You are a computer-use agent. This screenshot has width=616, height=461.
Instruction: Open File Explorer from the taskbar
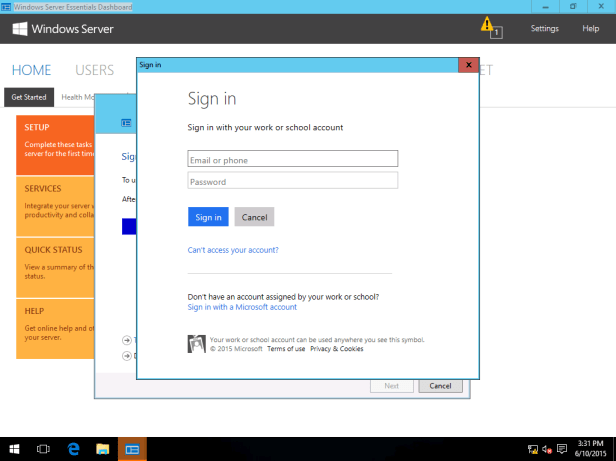point(103,450)
